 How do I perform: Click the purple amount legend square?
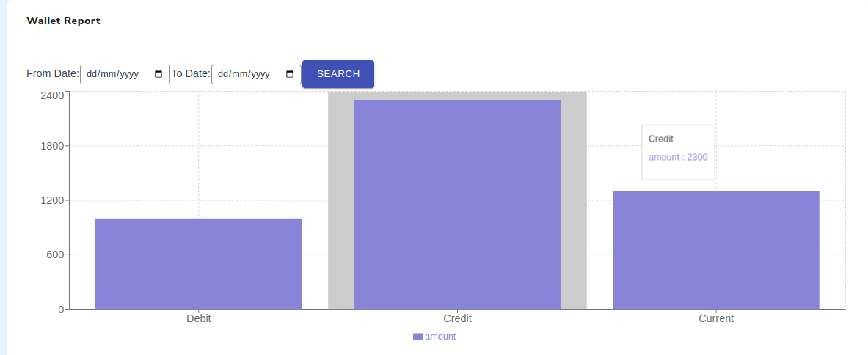click(x=417, y=337)
